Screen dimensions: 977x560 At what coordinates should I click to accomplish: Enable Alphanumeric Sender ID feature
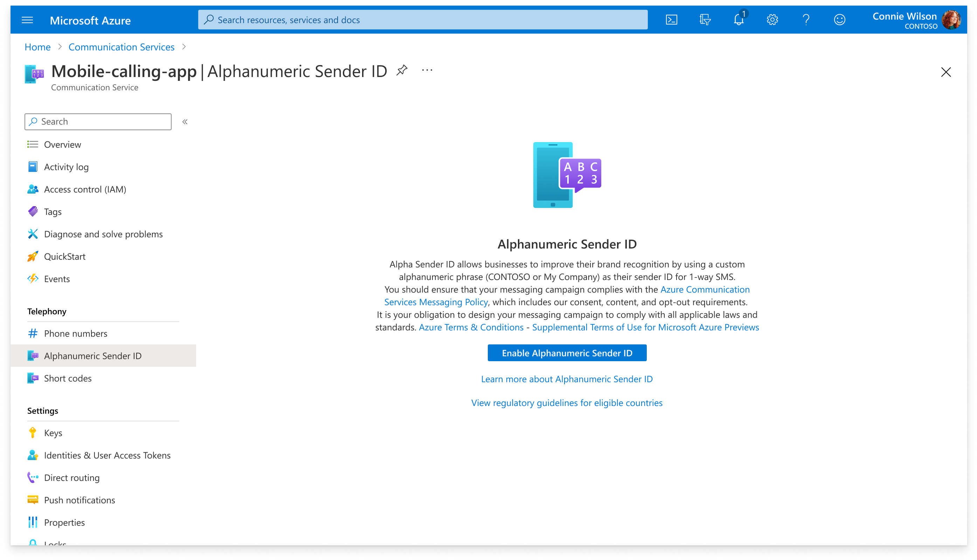(x=567, y=353)
